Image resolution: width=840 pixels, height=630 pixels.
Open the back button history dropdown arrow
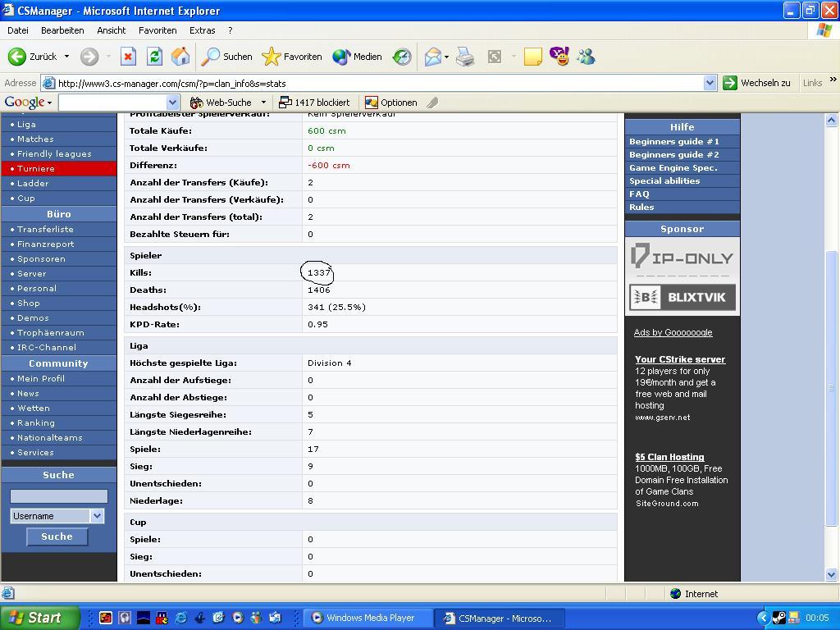point(67,57)
